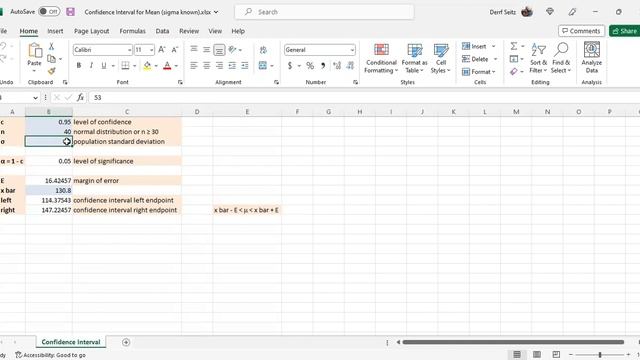
Task: Click Decrease Decimal icon
Action: (x=350, y=65)
